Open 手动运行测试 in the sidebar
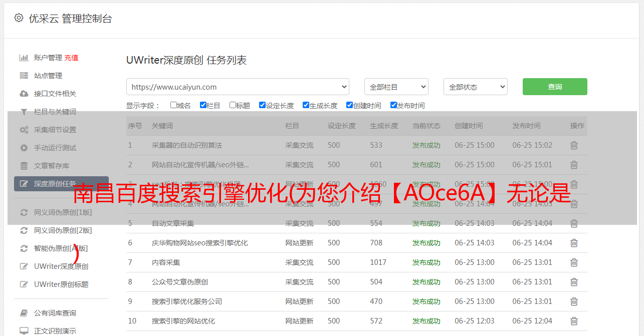The height and width of the screenshot is (336, 644). click(x=55, y=148)
